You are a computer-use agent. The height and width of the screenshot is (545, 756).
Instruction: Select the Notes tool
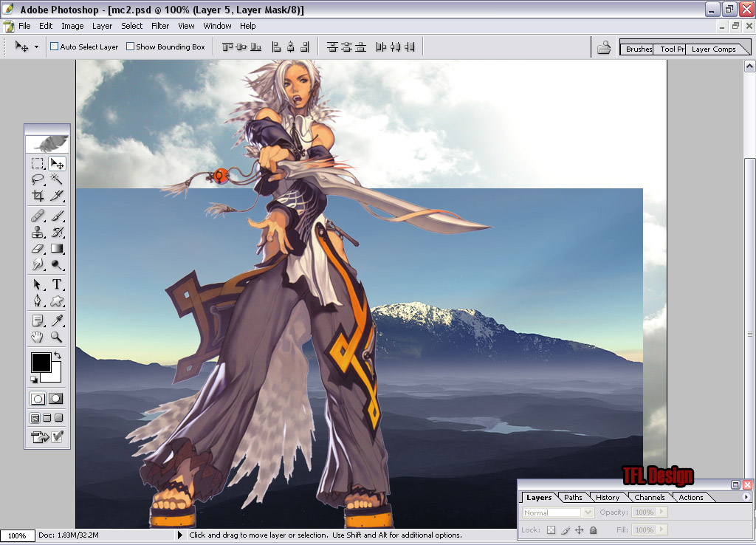(x=38, y=321)
